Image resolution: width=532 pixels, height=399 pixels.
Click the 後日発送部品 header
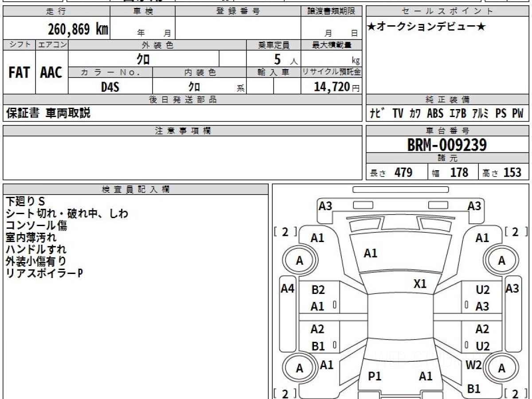coord(183,100)
